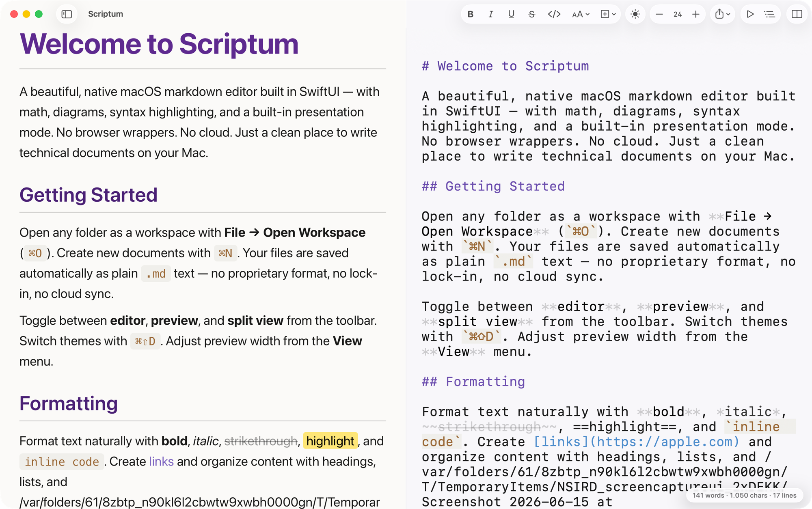Start presentation mode with play icon
This screenshot has height=509, width=812.
tap(750, 14)
